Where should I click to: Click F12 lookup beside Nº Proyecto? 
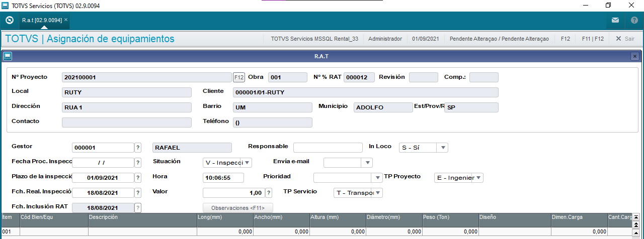pyautogui.click(x=239, y=77)
